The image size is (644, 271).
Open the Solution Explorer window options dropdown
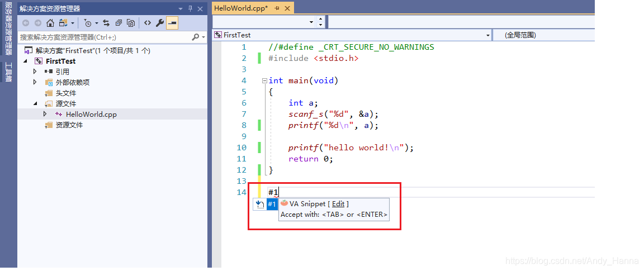click(x=181, y=8)
